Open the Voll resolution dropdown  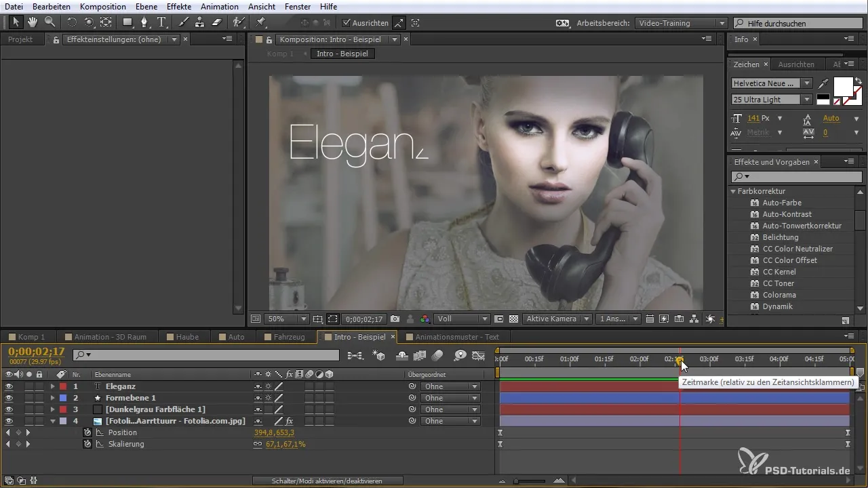point(462,319)
